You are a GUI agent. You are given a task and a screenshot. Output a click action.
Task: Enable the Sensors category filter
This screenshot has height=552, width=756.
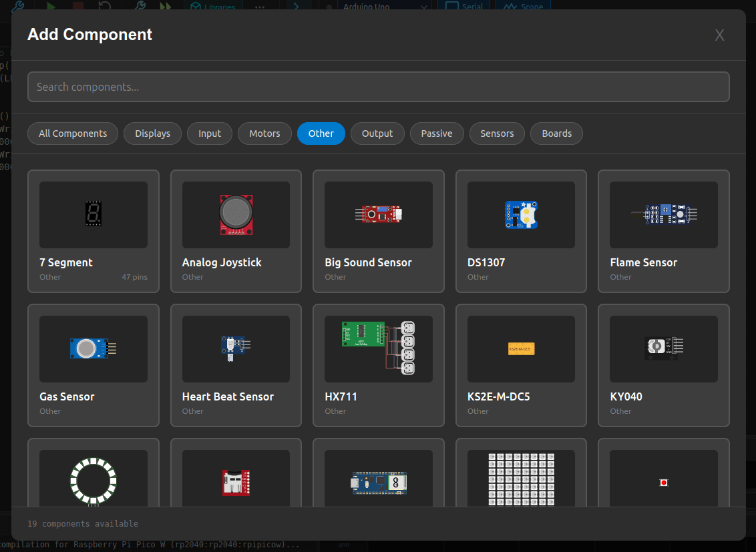497,133
